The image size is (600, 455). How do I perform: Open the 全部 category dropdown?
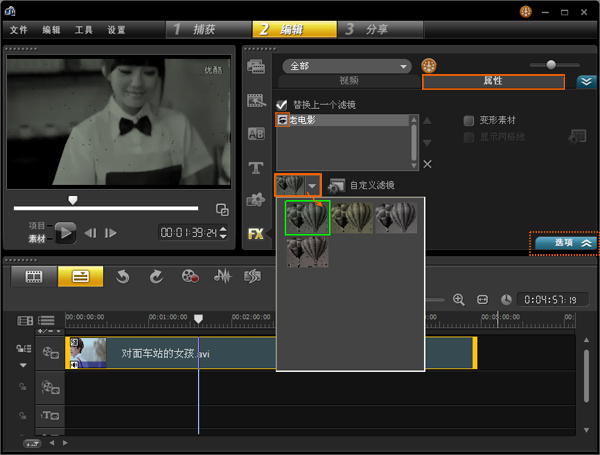tap(347, 66)
